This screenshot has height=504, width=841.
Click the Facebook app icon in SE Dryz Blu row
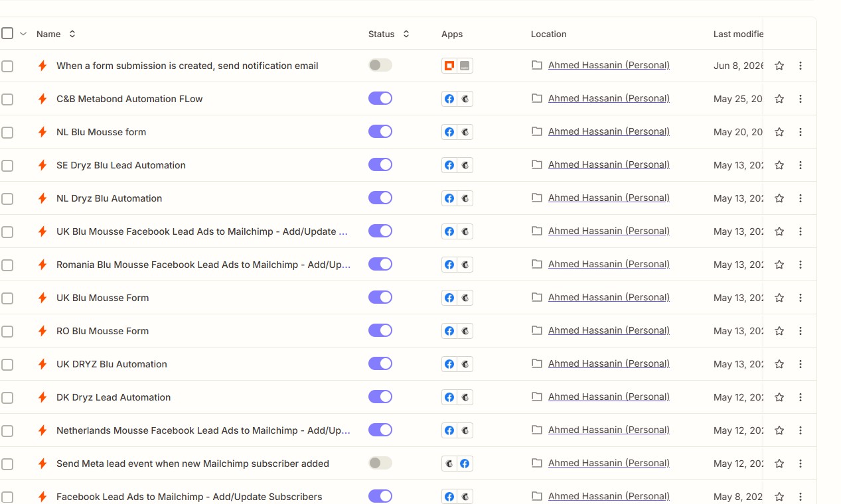point(449,165)
